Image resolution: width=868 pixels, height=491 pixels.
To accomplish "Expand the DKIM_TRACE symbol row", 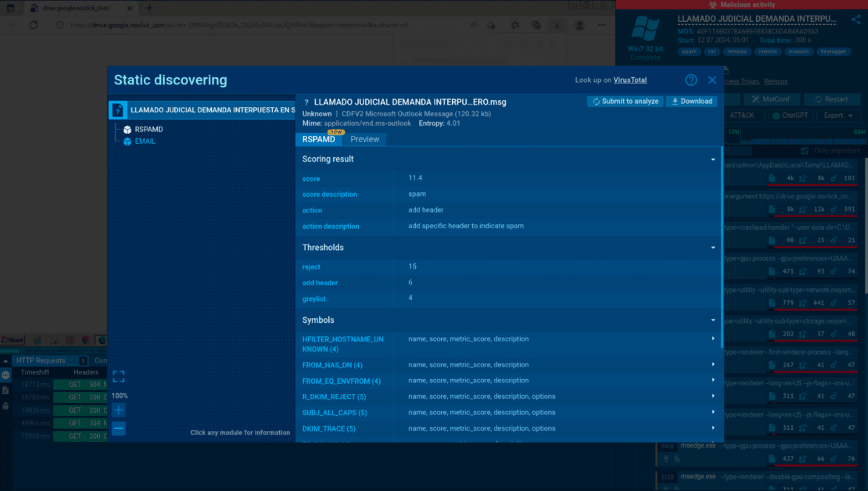I will click(713, 428).
